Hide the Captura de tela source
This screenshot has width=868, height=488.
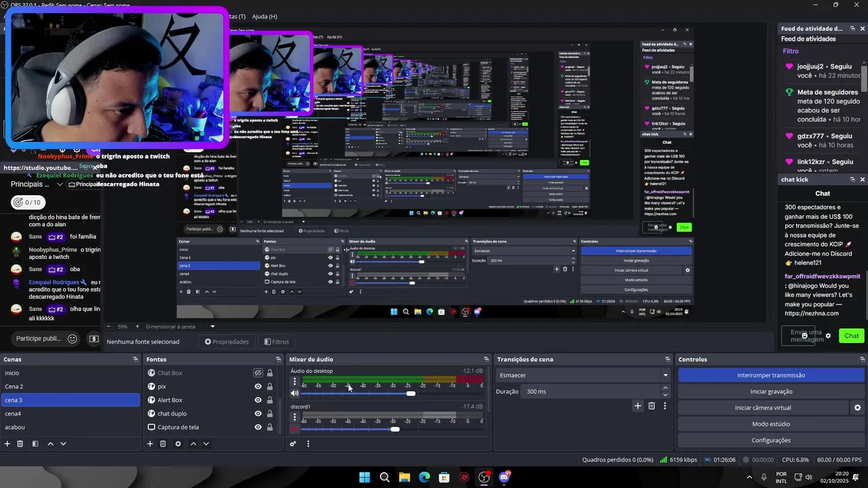tap(258, 427)
